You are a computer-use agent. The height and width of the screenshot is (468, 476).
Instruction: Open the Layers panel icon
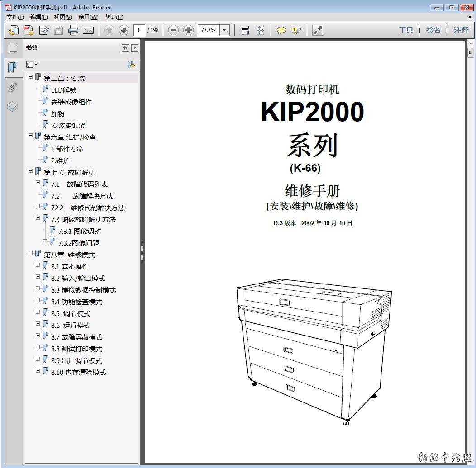coord(12,106)
